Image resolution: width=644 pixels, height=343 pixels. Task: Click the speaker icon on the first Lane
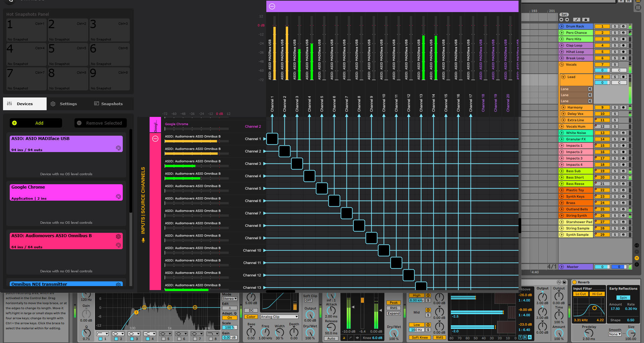590,89
